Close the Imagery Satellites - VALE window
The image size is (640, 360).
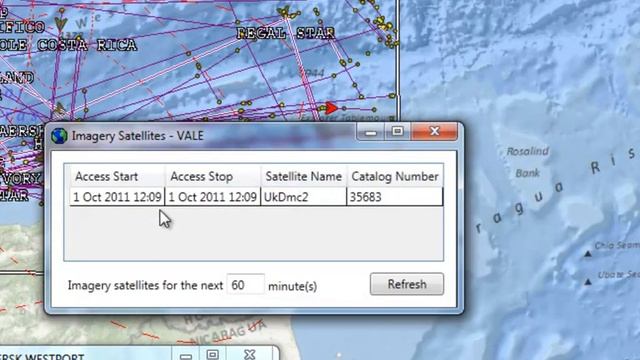[x=434, y=131]
